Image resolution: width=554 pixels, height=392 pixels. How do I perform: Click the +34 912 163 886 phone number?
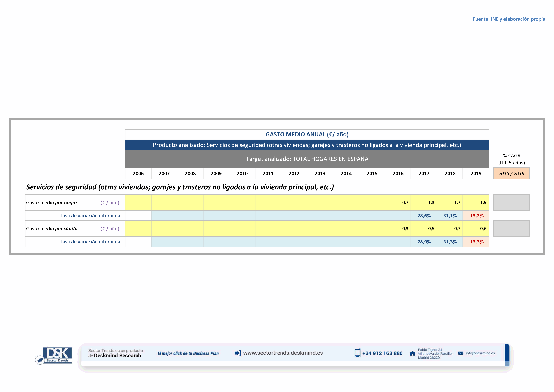pyautogui.click(x=382, y=353)
